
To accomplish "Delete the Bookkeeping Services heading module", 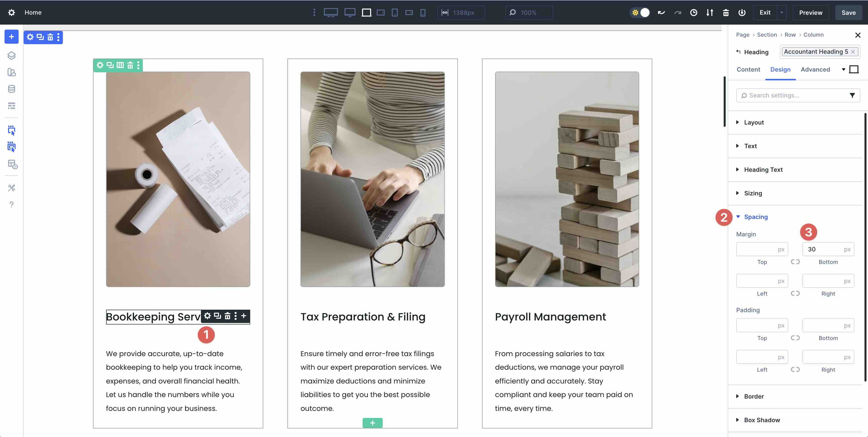I will click(x=228, y=316).
